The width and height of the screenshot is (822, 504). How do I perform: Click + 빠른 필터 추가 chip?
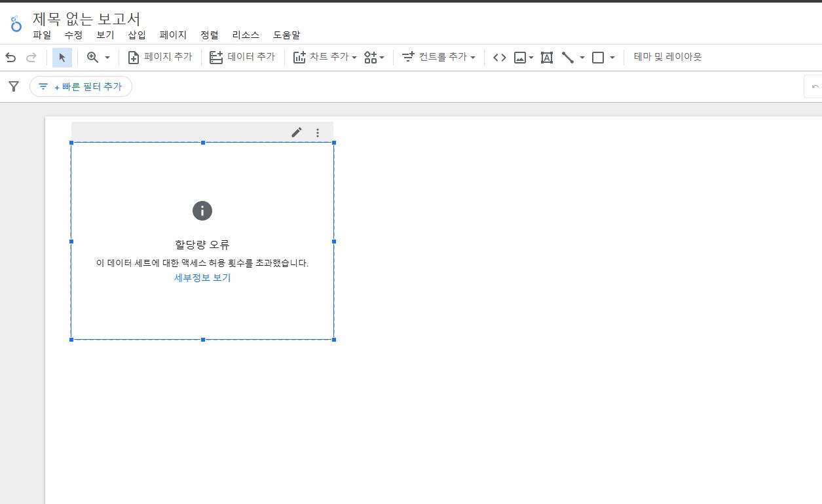tap(81, 86)
